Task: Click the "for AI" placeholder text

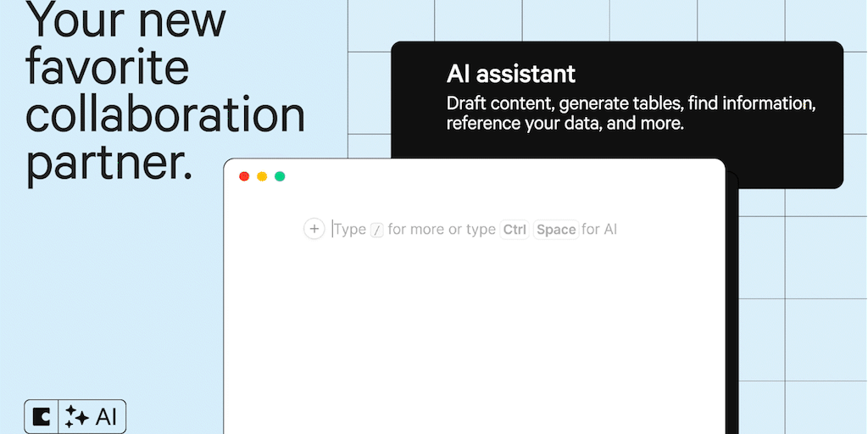Action: (599, 230)
